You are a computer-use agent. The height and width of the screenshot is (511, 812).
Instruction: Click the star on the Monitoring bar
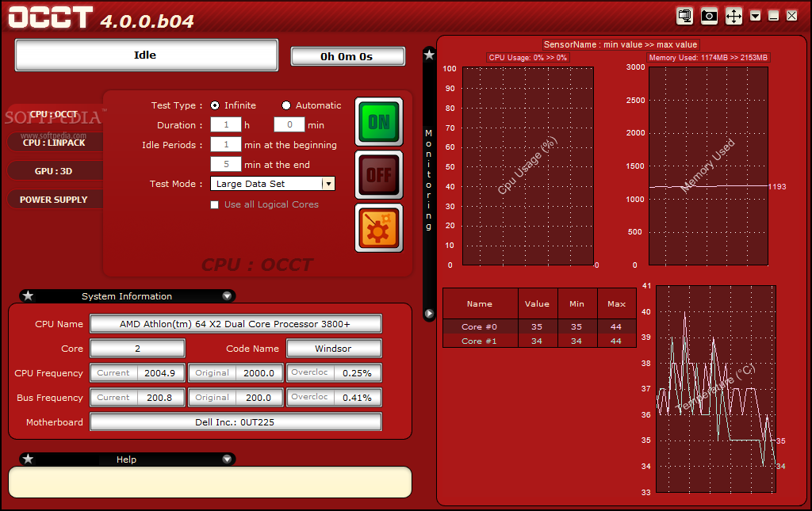(x=429, y=55)
